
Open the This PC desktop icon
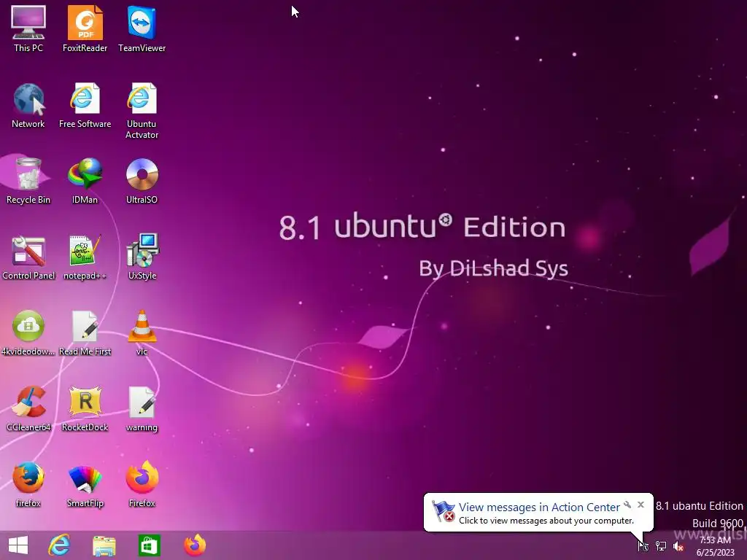click(x=28, y=28)
